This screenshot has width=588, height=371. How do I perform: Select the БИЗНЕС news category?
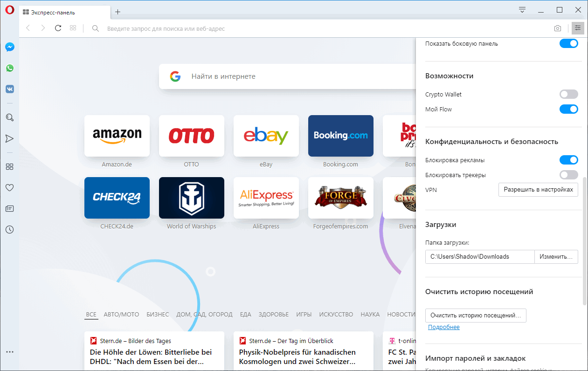tap(158, 315)
